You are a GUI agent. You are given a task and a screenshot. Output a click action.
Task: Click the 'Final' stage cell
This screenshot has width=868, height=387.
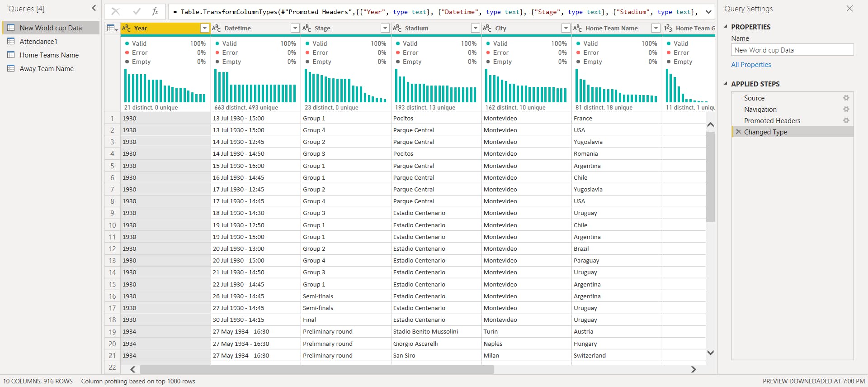tap(346, 320)
